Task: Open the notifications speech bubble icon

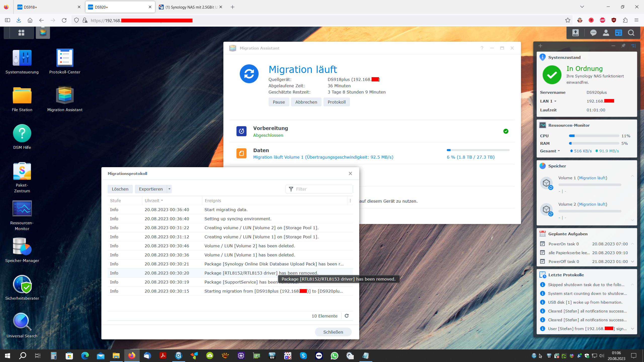Action: click(x=593, y=33)
